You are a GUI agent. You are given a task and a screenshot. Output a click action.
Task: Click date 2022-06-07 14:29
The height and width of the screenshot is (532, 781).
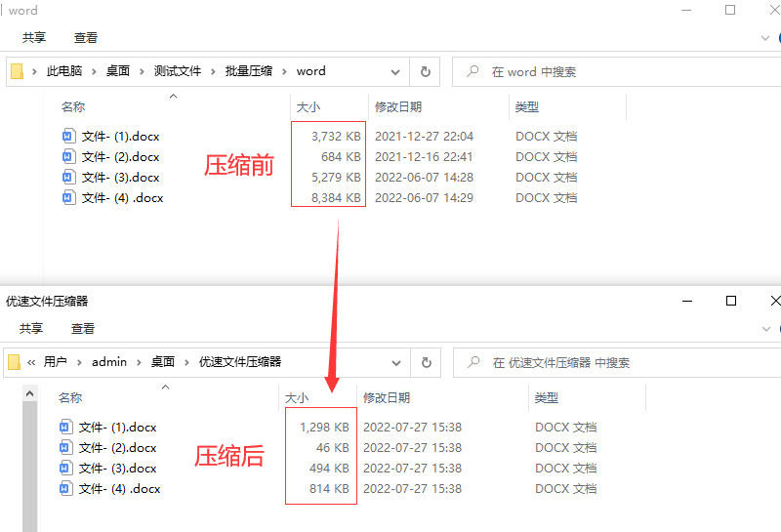click(424, 197)
